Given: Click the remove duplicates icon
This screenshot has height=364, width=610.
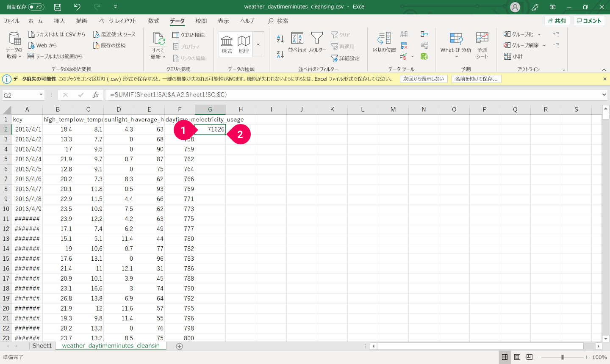Looking at the screenshot, I should [x=404, y=45].
